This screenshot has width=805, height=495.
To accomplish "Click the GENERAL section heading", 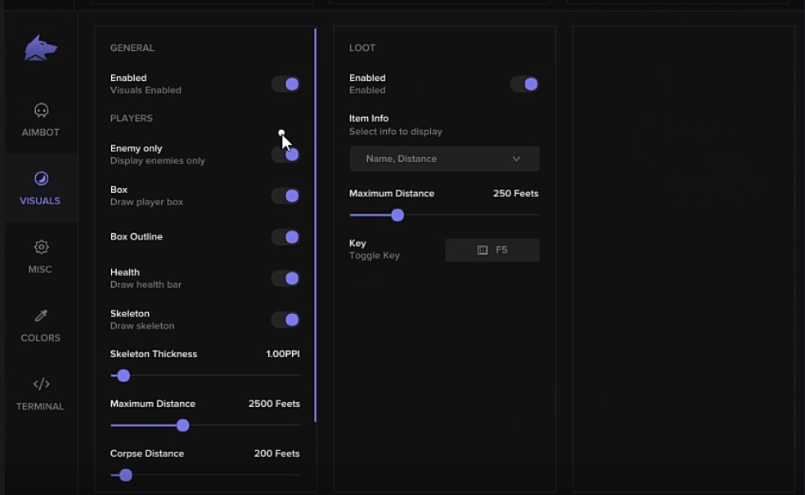I will 132,48.
